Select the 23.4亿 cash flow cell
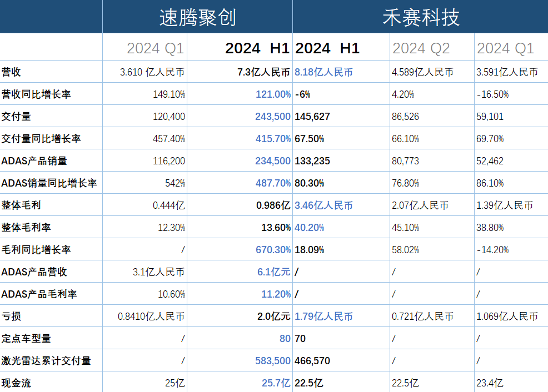 (x=511, y=383)
